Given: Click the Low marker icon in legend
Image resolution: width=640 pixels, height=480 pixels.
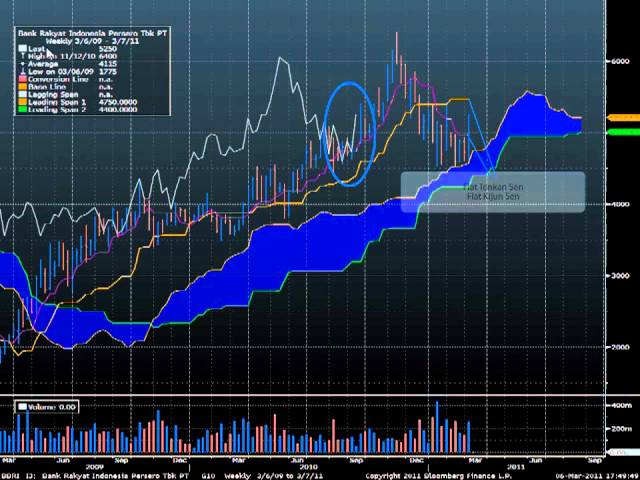Looking at the screenshot, I should click(x=22, y=71).
